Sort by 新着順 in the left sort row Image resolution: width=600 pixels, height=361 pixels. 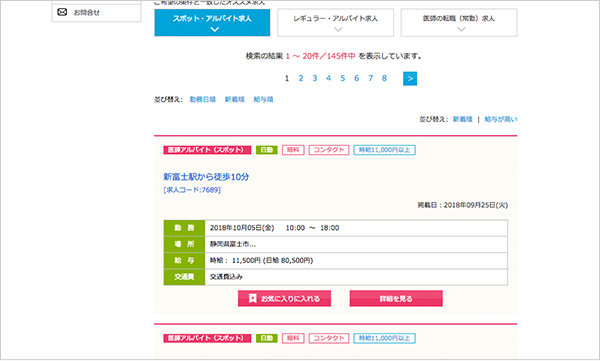point(235,99)
